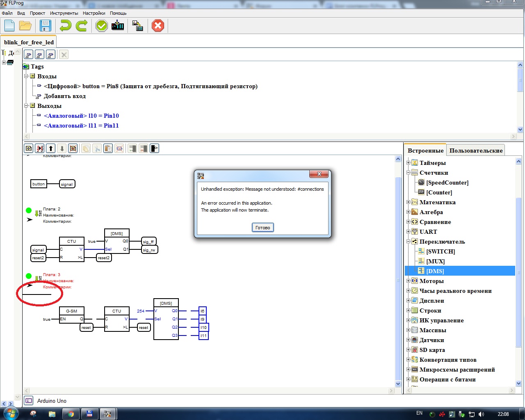Select the highlighted [DMS] block

pos(435,271)
